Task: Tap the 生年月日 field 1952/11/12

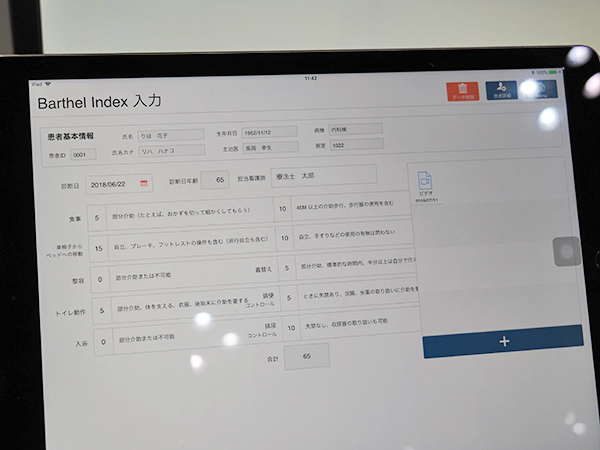Action: pyautogui.click(x=268, y=131)
